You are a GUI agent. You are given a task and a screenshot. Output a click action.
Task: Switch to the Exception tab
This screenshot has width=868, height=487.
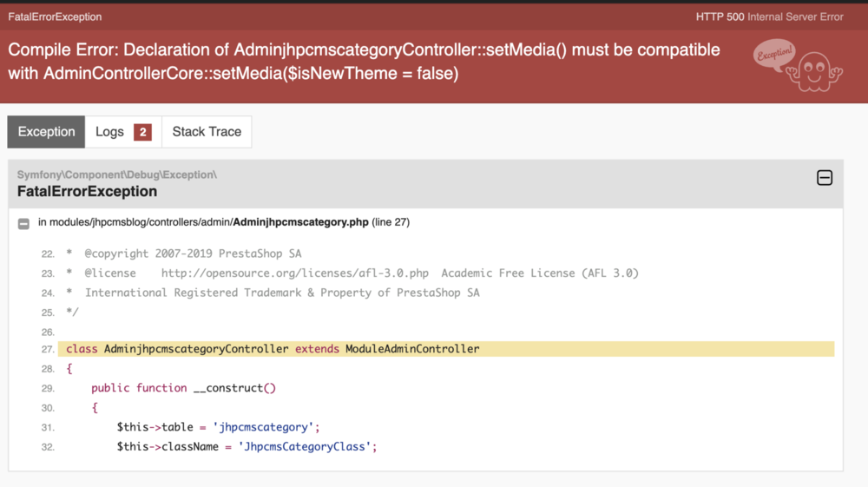point(46,132)
